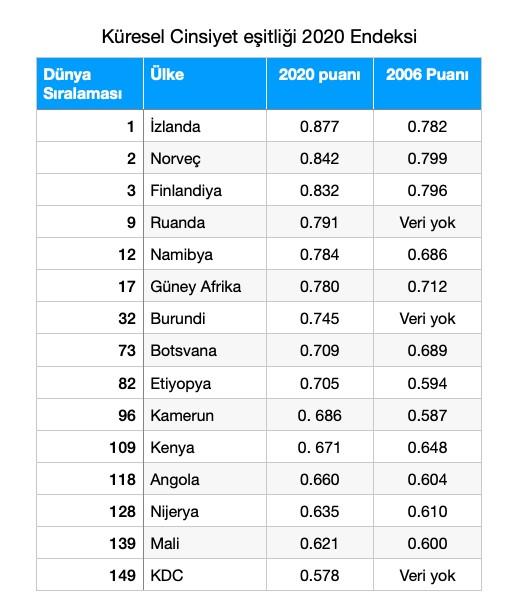The width and height of the screenshot is (529, 601).
Task: Click the Ruanda row's Veri yok cell
Action: tap(427, 222)
